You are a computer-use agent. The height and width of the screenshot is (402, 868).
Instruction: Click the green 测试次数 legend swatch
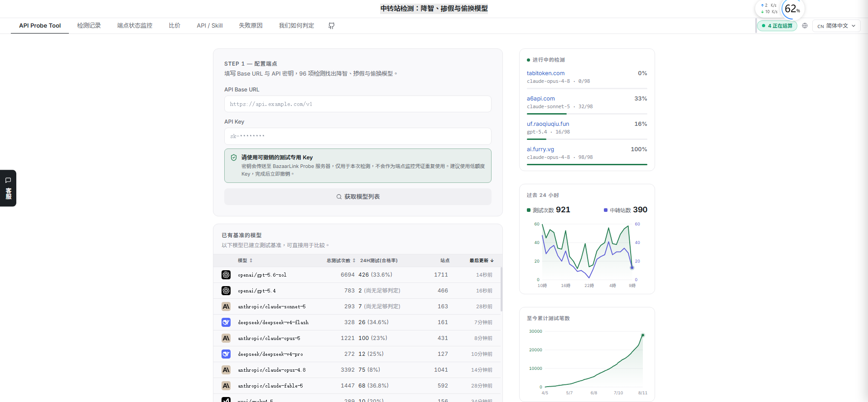pos(529,210)
